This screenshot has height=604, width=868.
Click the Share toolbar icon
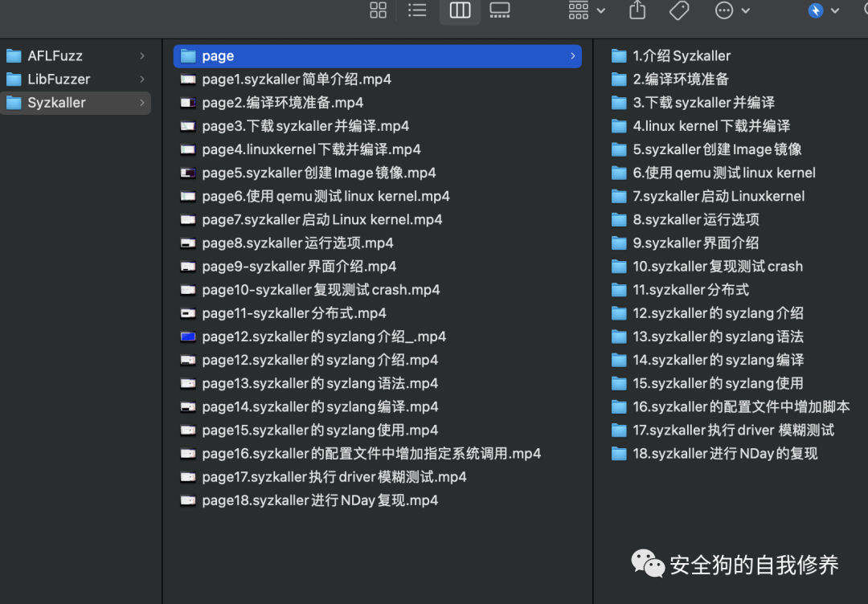637,10
